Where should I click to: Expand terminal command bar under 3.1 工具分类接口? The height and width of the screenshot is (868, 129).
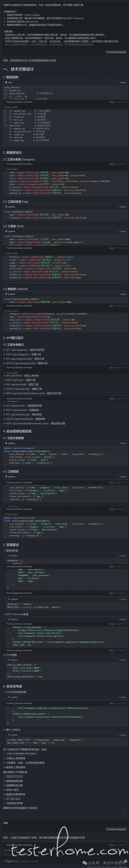tap(5, 368)
